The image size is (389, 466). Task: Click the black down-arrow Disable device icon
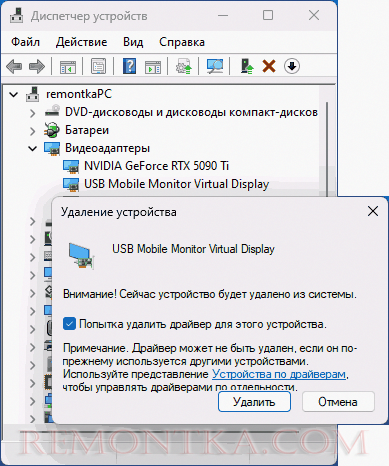pyautogui.click(x=292, y=66)
